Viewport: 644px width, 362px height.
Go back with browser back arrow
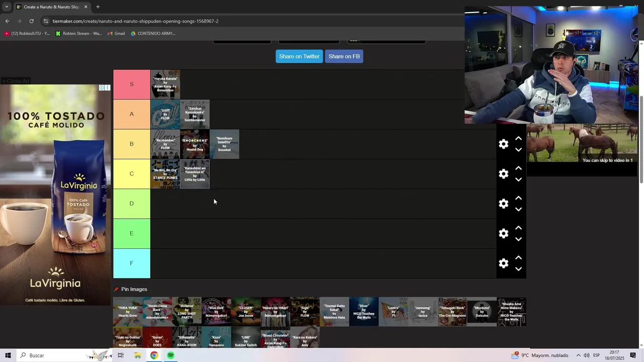(x=7, y=21)
